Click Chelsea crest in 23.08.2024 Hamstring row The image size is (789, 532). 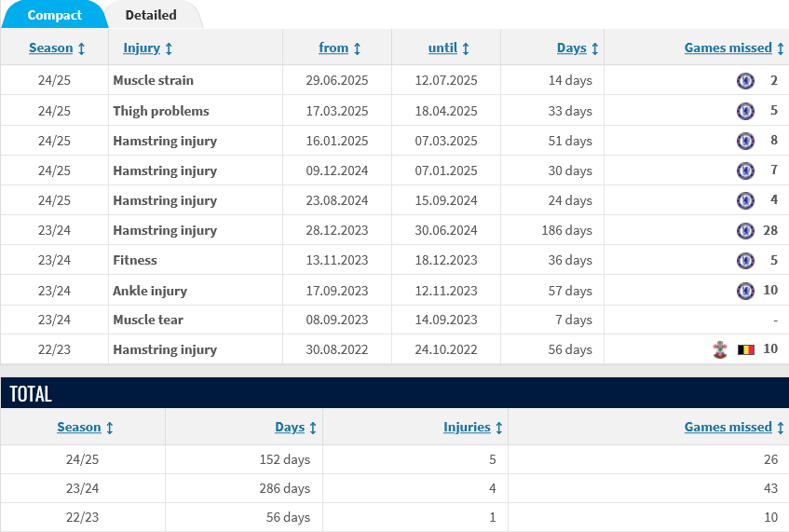745,200
